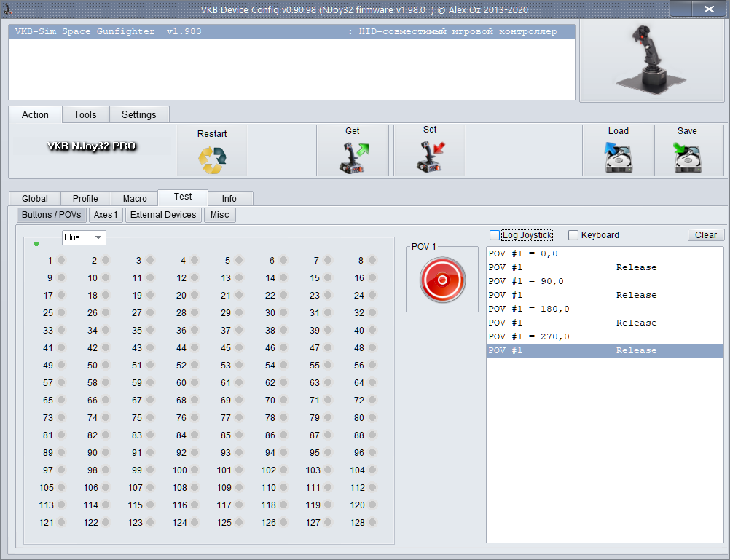Select the Test tab
The width and height of the screenshot is (730, 560).
[183, 197]
